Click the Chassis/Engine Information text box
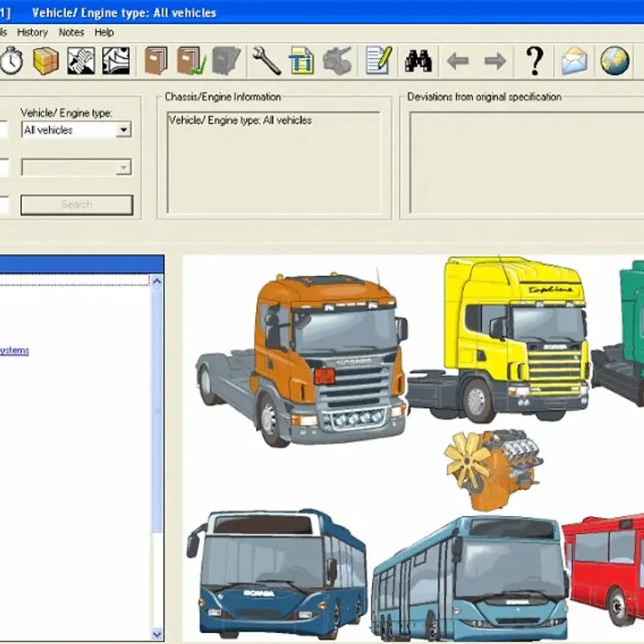 [273, 163]
